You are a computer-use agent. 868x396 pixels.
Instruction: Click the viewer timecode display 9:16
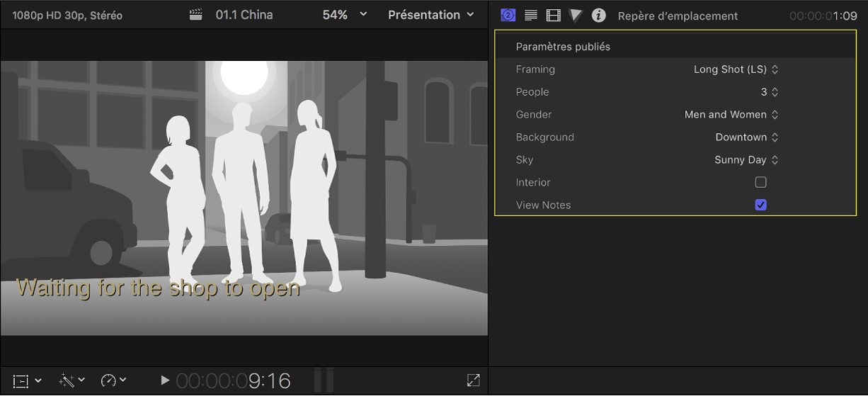point(234,381)
